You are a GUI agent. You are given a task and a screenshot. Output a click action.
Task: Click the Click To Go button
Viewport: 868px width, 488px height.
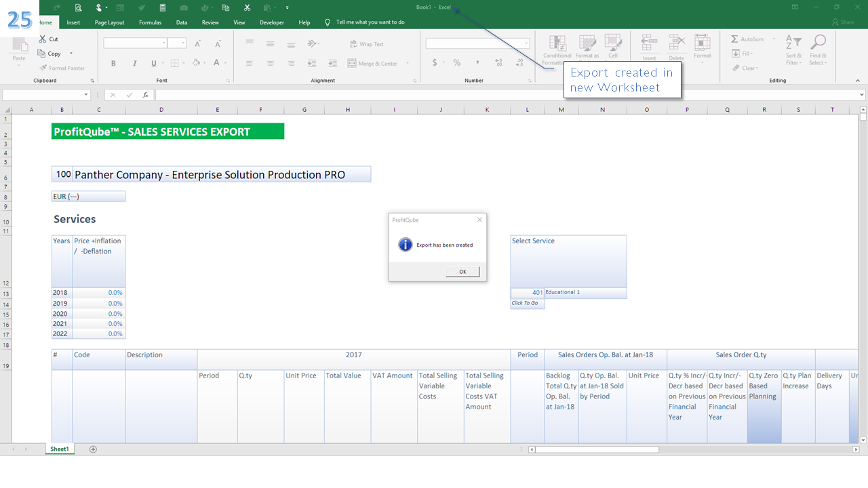[527, 303]
